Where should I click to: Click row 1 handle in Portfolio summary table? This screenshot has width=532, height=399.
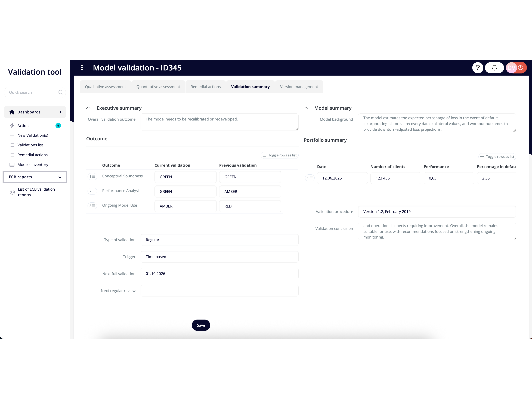[x=310, y=178]
